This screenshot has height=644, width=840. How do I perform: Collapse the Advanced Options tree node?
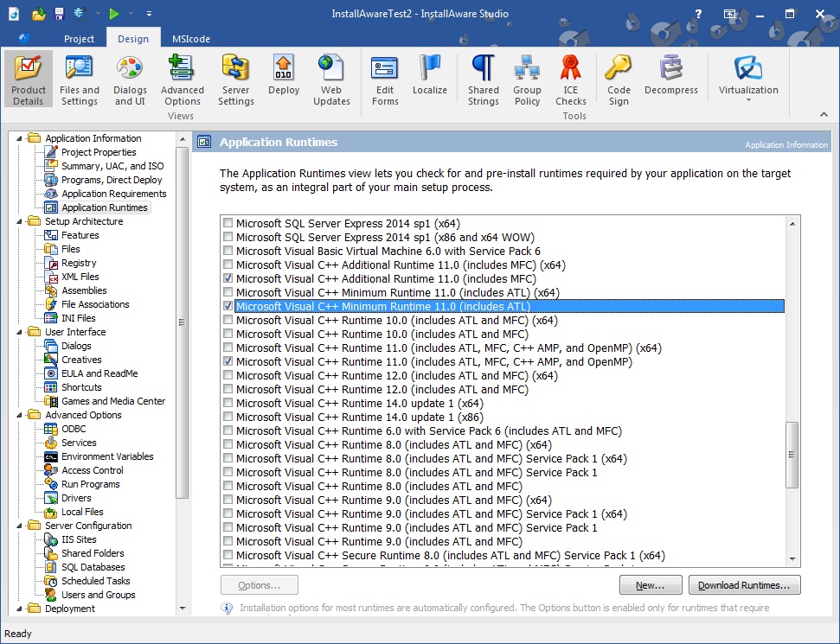[19, 415]
